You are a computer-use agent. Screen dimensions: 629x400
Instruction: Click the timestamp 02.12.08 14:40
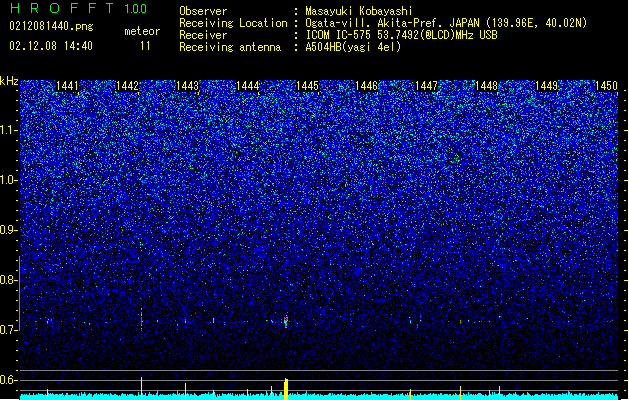tap(51, 46)
